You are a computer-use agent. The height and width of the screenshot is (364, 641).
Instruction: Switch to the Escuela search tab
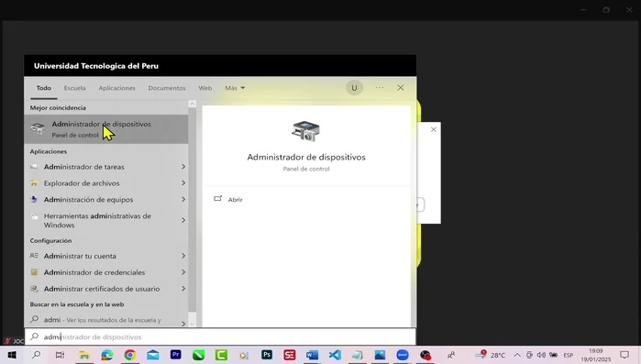(75, 88)
